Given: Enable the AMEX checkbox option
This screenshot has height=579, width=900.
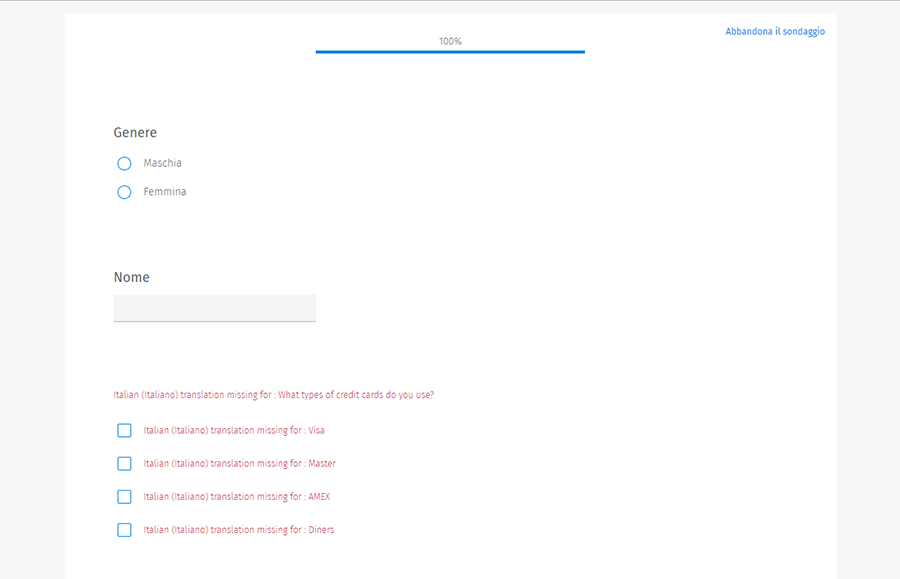Looking at the screenshot, I should [x=124, y=497].
